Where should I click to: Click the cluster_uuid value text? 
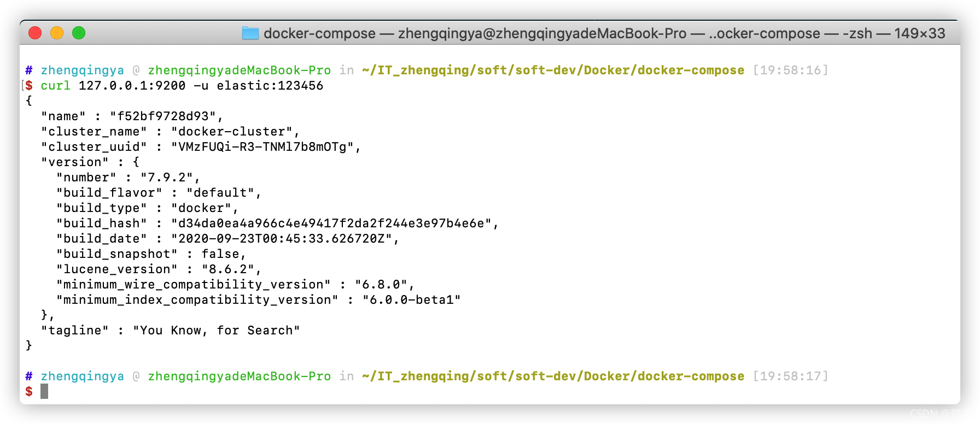pyautogui.click(x=262, y=147)
